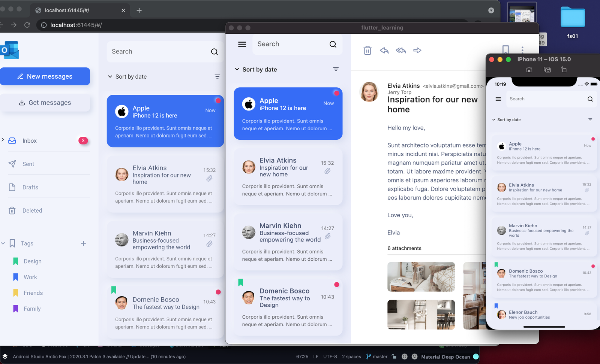The image size is (600, 364).
Task: Click the New messages button
Action: click(x=45, y=76)
